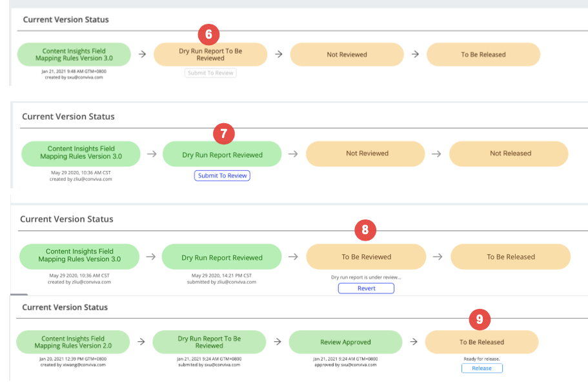Click the text 'Jan 21, 2021 9:48 AM GTM+0800'

click(x=74, y=71)
